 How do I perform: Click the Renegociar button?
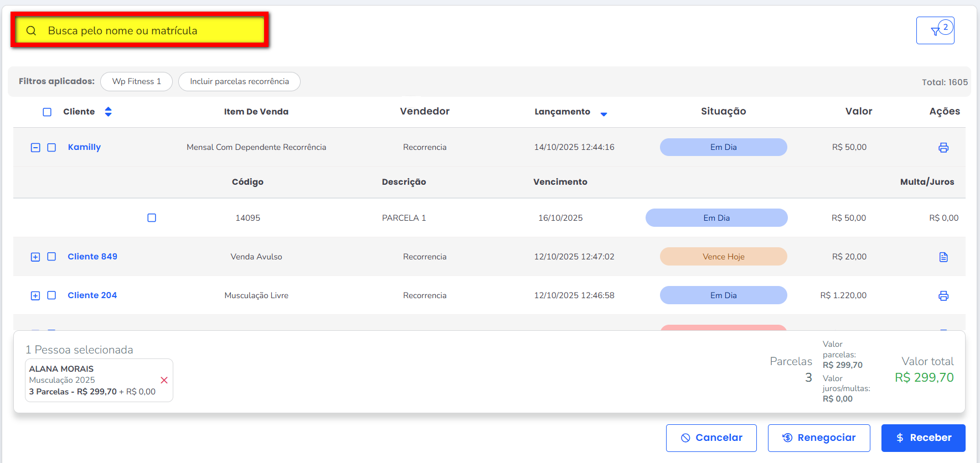pos(818,438)
